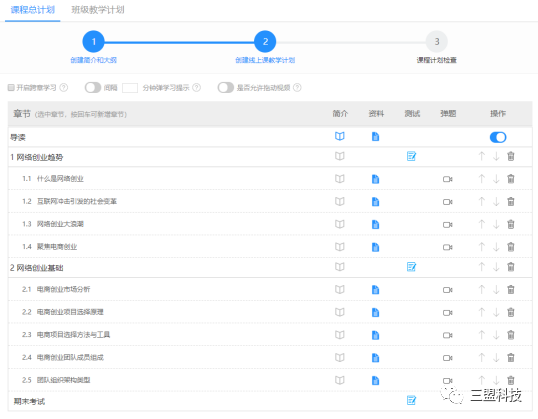Click help icon beside 是否允许拖动视频

[297, 88]
